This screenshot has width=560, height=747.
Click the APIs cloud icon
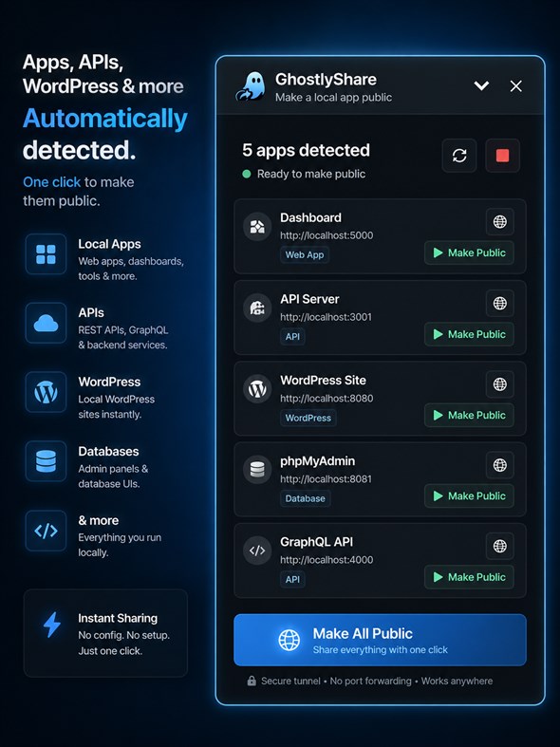[x=46, y=323]
